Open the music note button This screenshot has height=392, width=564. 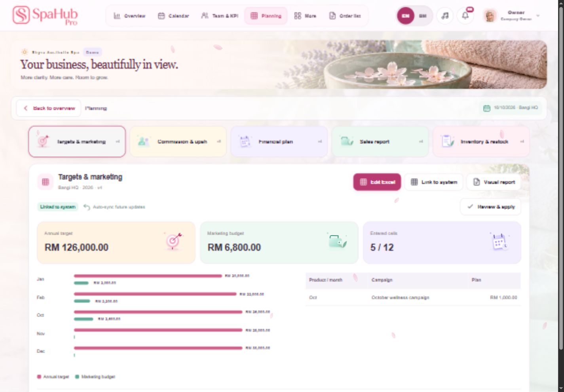[445, 16]
